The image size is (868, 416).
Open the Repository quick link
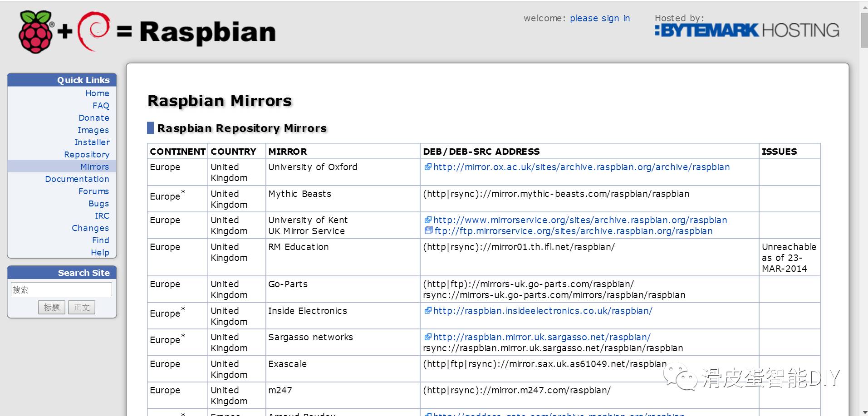coord(87,154)
